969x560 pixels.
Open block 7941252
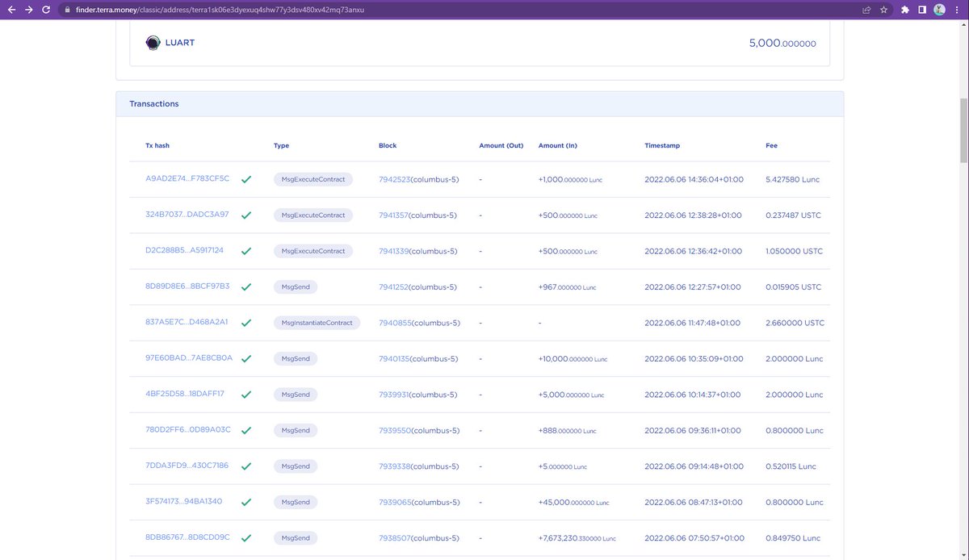(394, 287)
